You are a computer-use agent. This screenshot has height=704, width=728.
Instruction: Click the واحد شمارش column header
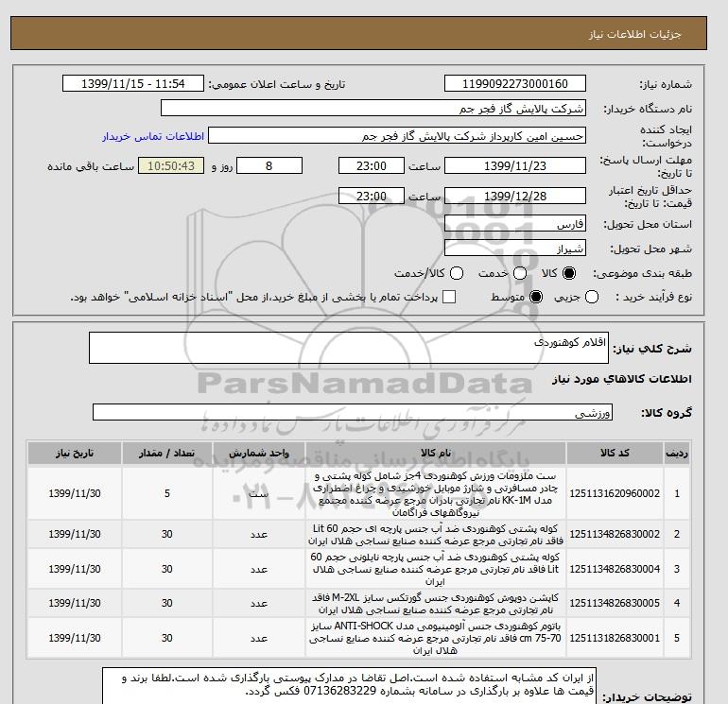coord(259,453)
